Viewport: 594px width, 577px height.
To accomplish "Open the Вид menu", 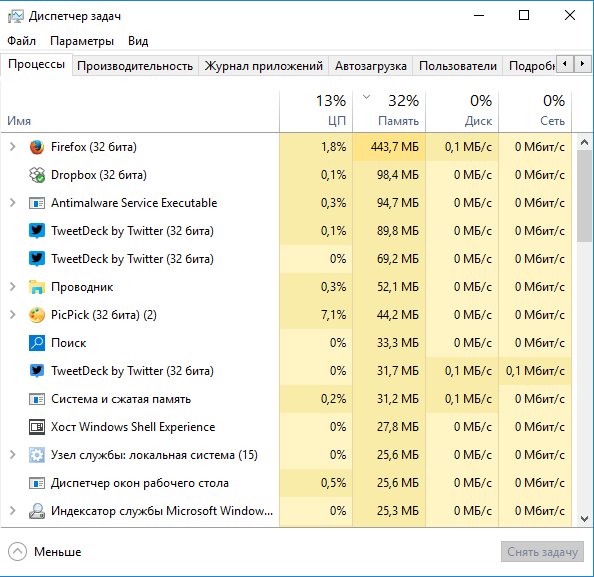I will point(138,41).
